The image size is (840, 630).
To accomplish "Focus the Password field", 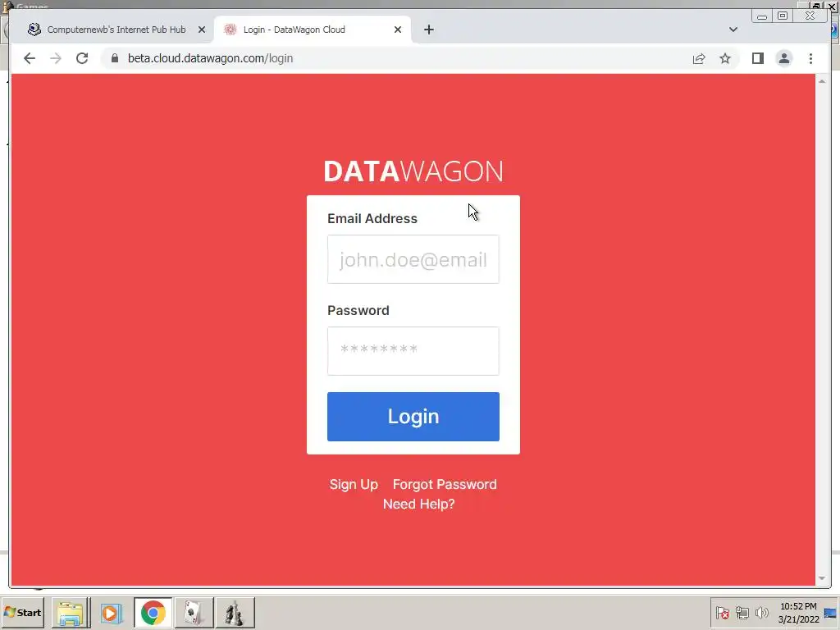I will click(x=413, y=351).
